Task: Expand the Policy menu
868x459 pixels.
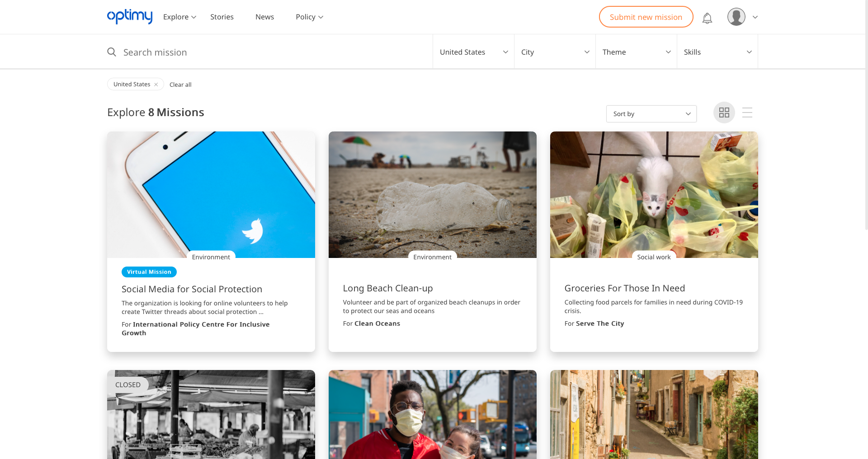Action: 310,17
